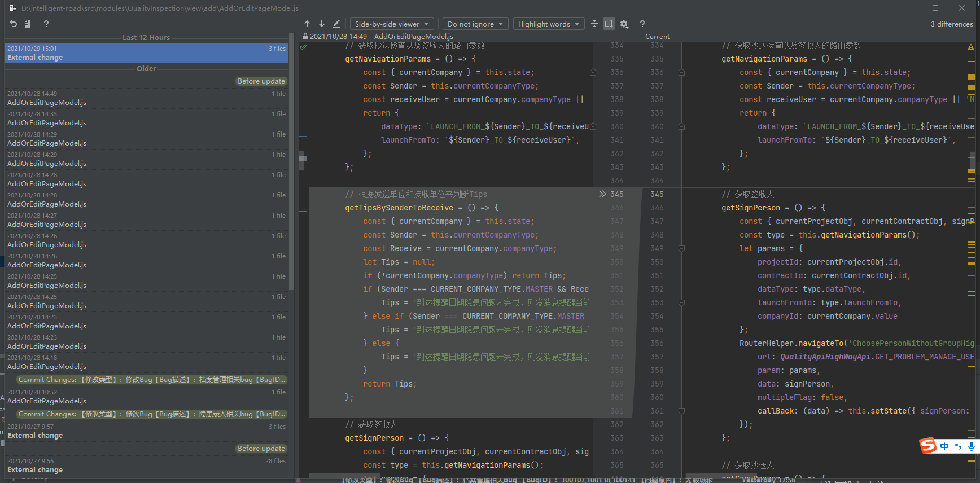
Task: Click the Revert icon in history toolbar
Action: [x=14, y=24]
